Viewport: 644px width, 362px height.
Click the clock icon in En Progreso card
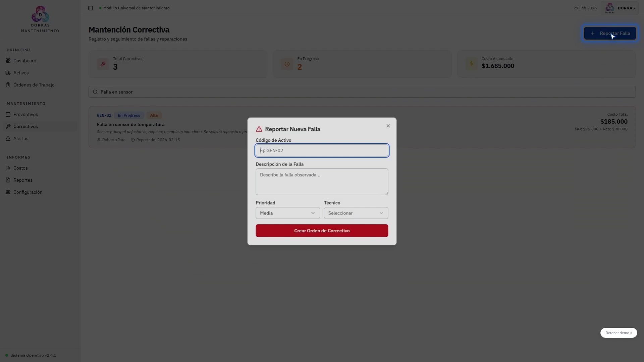pyautogui.click(x=287, y=64)
